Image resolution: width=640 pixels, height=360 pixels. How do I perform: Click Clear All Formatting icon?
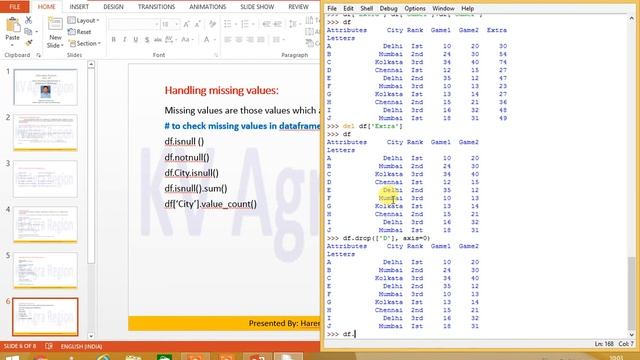212,24
